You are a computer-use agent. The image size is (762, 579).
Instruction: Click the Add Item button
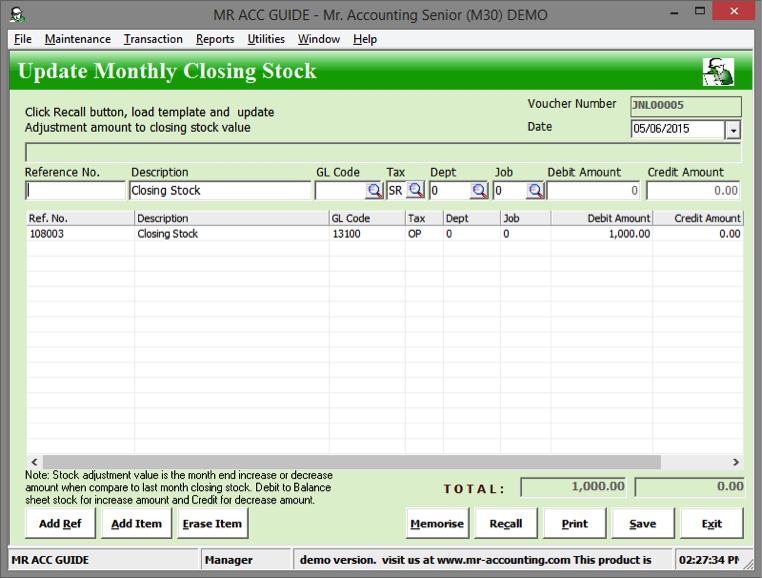[x=137, y=524]
